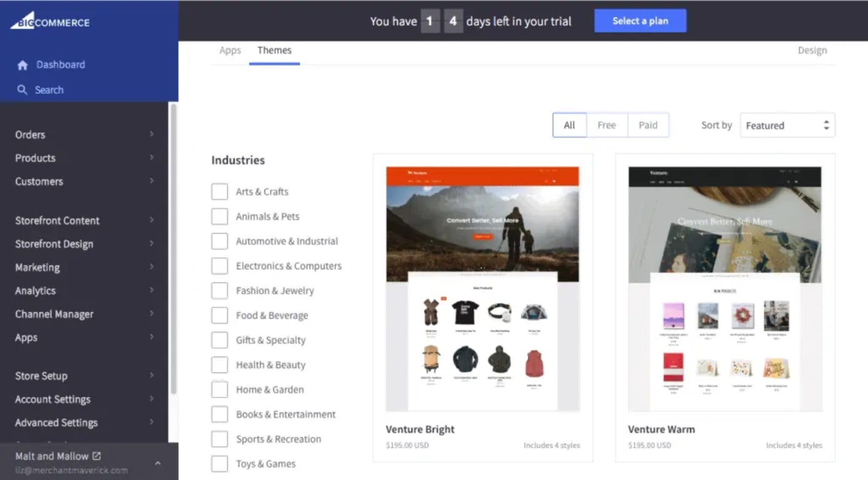Expand account menu with the up caret
The image size is (868, 480).
point(158,463)
